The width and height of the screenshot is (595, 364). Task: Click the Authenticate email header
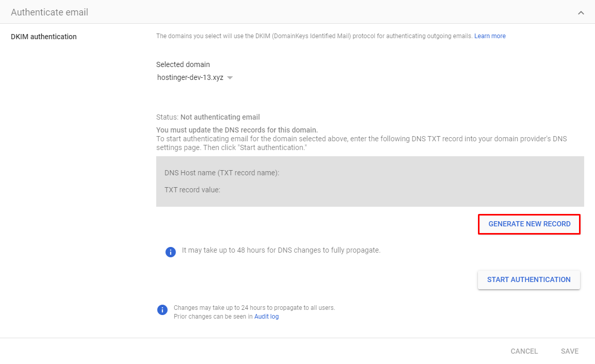coord(49,11)
